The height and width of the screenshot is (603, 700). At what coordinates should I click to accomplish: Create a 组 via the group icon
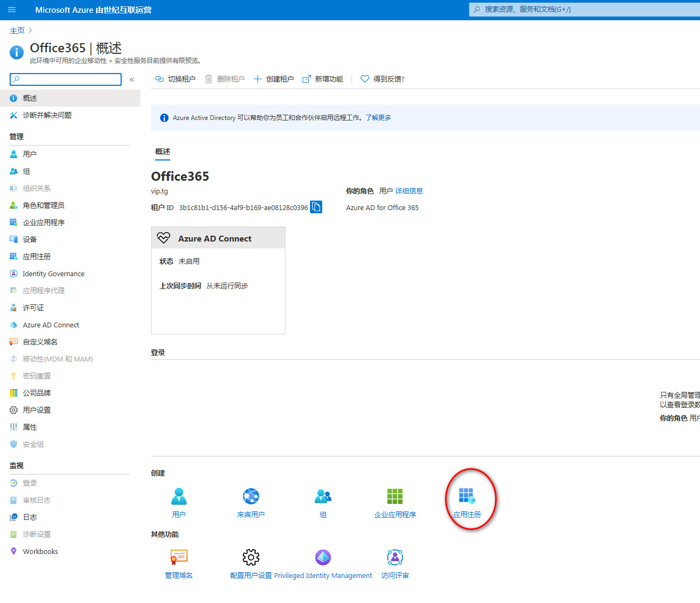[323, 496]
